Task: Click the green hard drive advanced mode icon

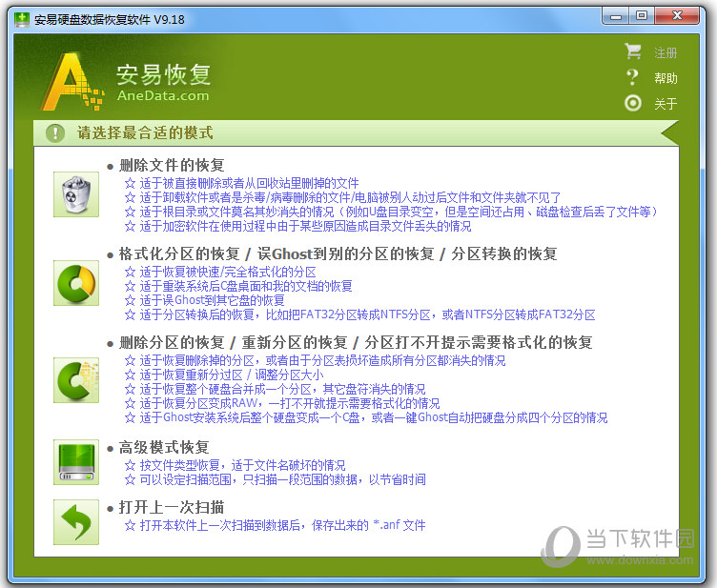Action: click(x=76, y=462)
